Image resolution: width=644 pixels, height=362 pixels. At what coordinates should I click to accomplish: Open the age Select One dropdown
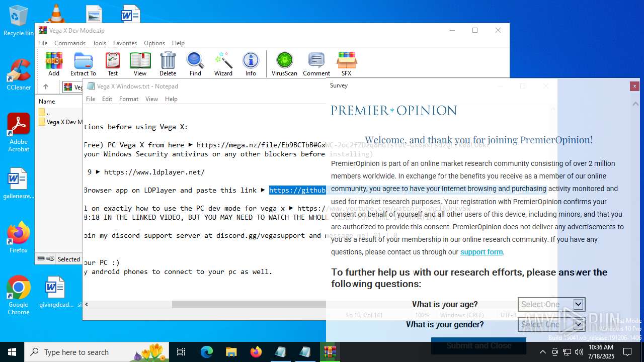(551, 304)
